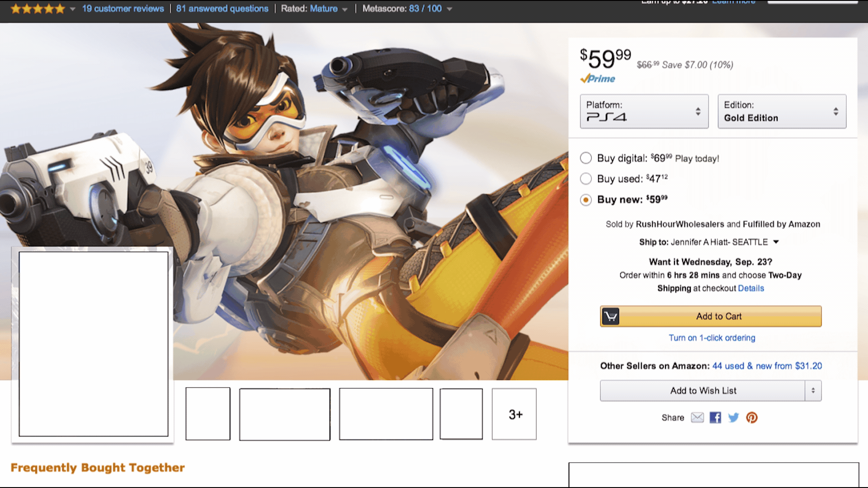Share via email envelope icon

pos(697,418)
